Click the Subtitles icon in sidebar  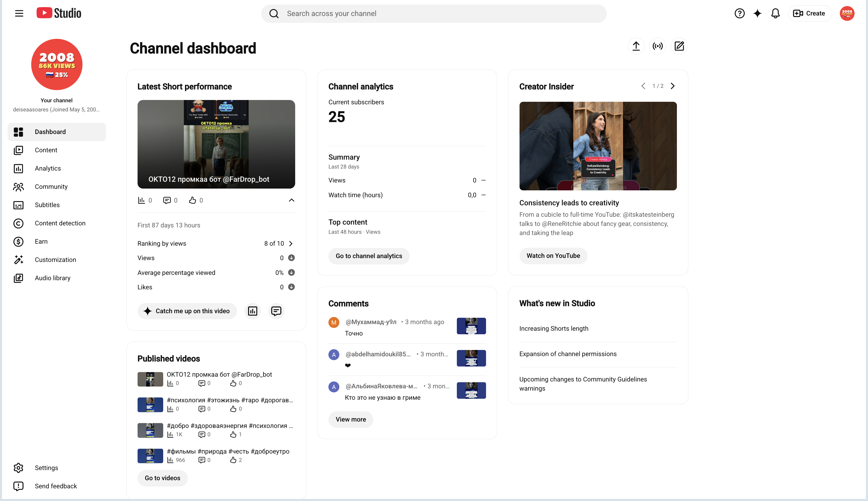(18, 205)
